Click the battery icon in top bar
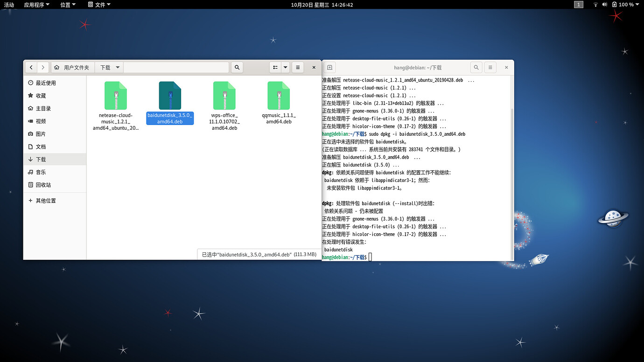The width and height of the screenshot is (644, 362). point(614,5)
